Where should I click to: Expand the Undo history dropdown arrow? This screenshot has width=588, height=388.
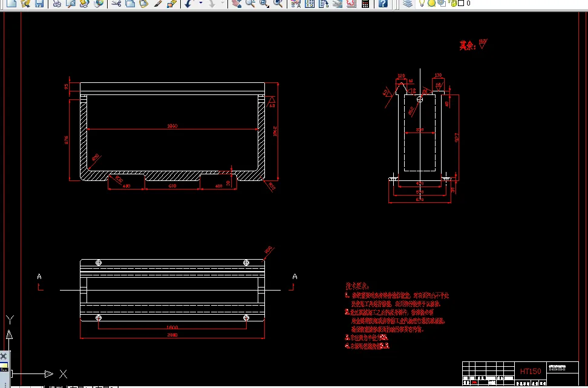pyautogui.click(x=201, y=3)
